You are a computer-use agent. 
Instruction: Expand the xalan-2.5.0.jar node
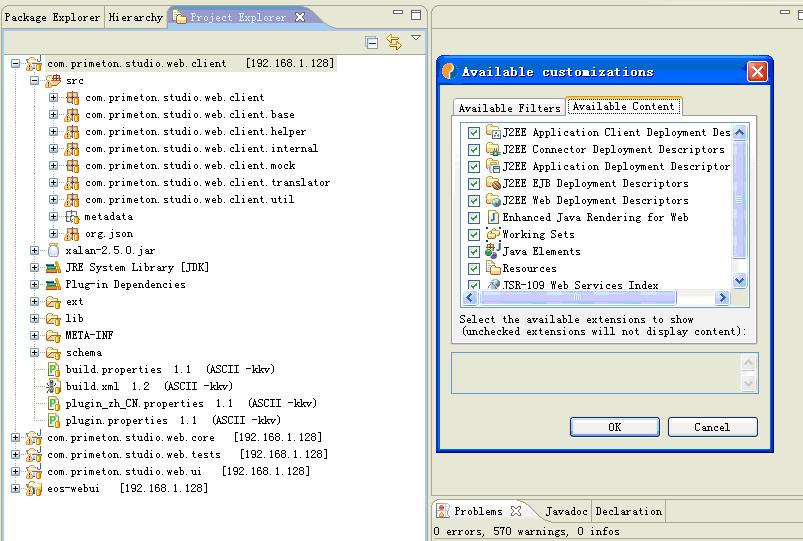click(x=34, y=251)
